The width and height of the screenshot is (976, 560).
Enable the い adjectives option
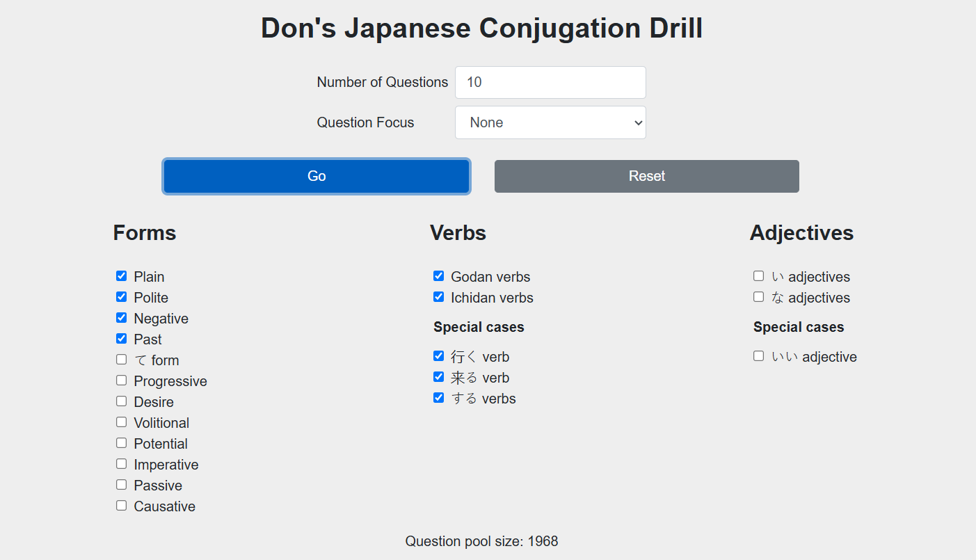pyautogui.click(x=758, y=275)
